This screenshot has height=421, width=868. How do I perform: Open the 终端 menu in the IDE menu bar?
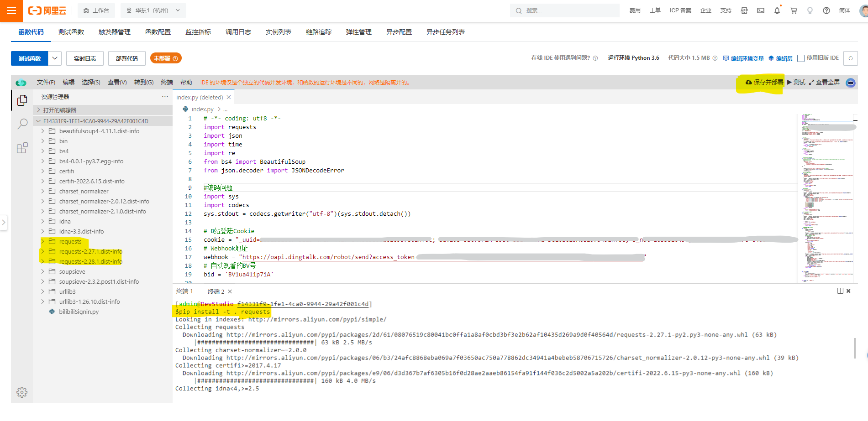(x=167, y=82)
